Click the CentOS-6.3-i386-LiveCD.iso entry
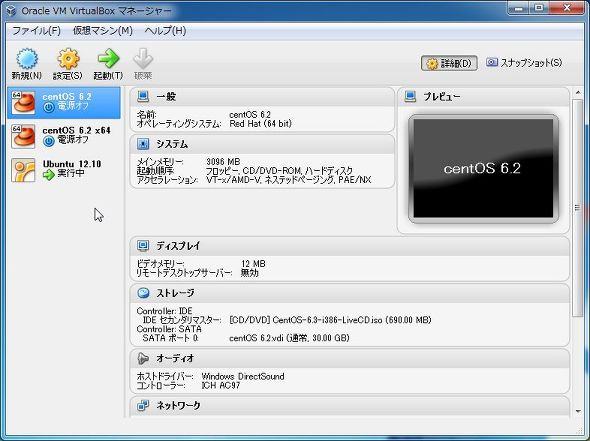590x441 pixels. 330,320
